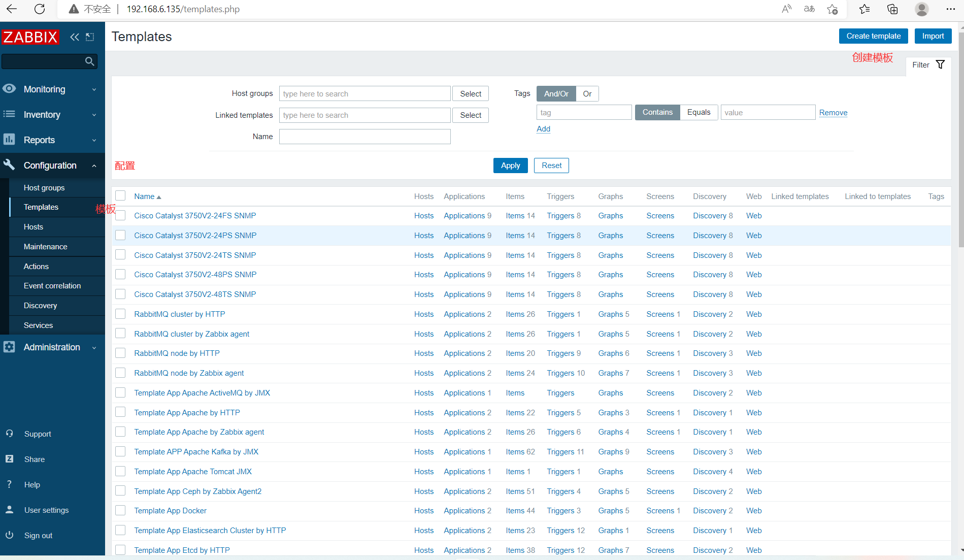Expand the Administration menu section
The width and height of the screenshot is (964, 560).
[x=52, y=347]
